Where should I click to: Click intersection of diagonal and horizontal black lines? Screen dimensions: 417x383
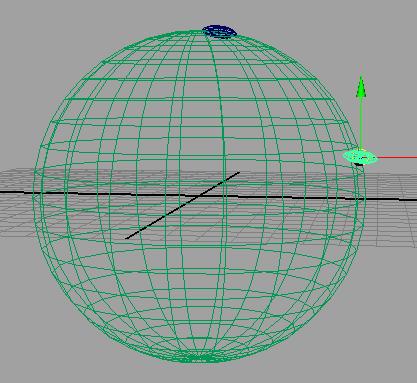(199, 196)
